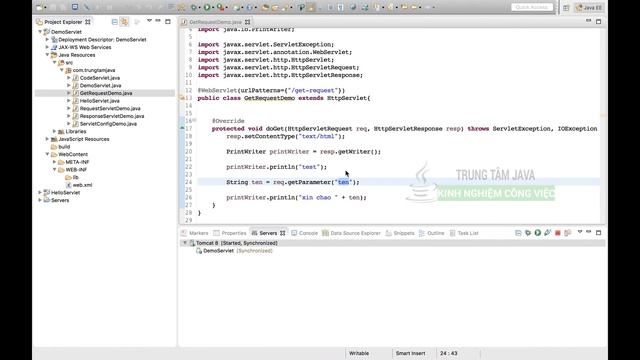Click the fold toggle at line 16 @Override
640x360 pixels.
click(x=194, y=120)
